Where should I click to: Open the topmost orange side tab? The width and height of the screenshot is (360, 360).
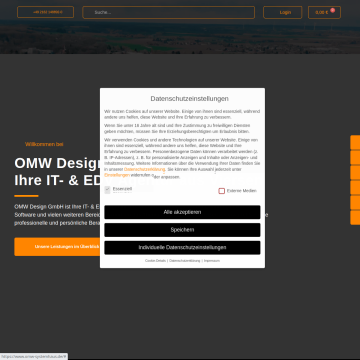coord(355,142)
